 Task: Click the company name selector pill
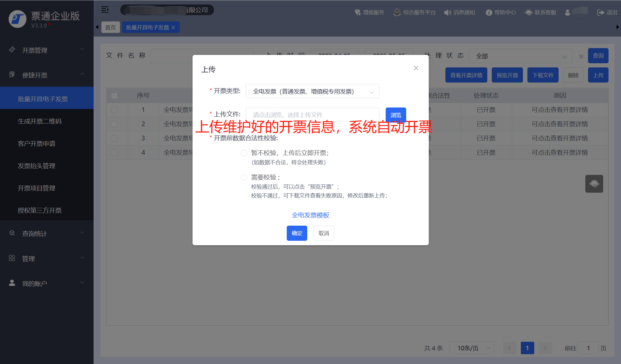(167, 10)
